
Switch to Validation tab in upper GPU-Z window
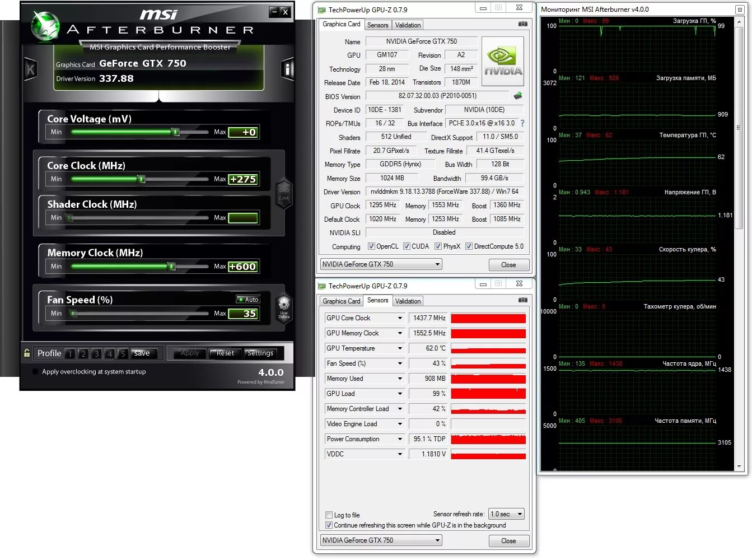408,25
